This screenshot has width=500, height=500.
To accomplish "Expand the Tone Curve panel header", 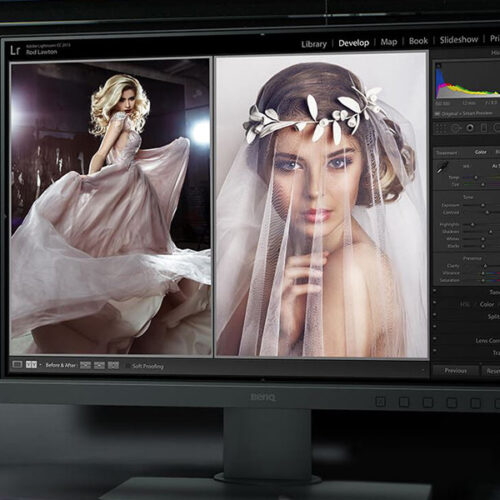I will (x=495, y=292).
